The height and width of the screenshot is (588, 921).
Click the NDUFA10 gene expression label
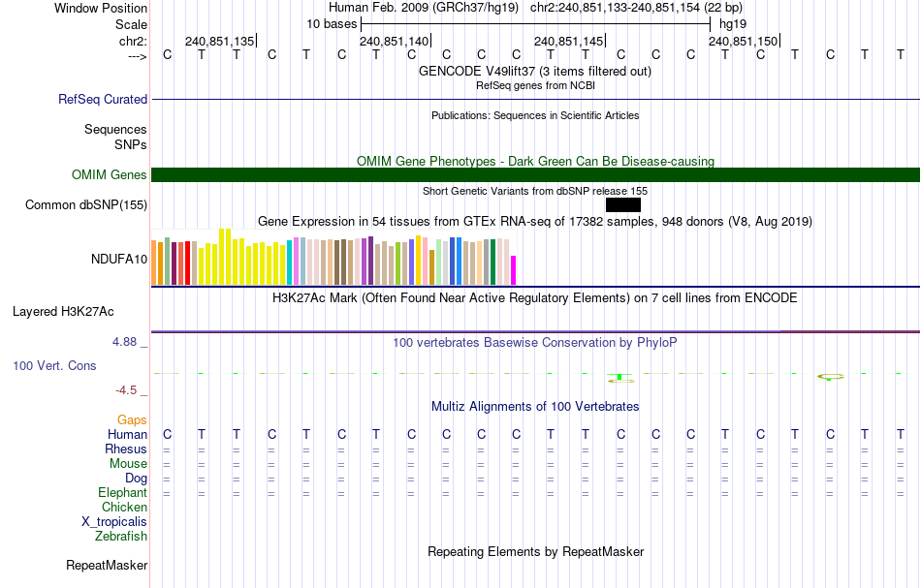tap(119, 260)
